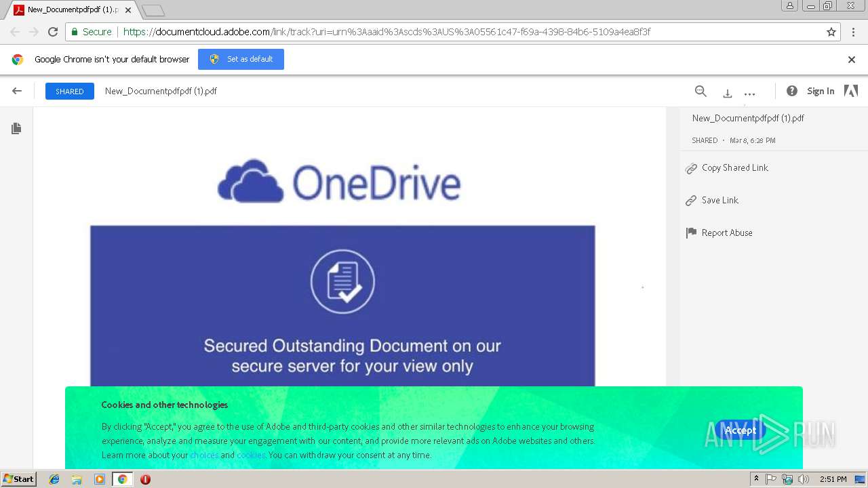Viewport: 868px width, 488px height.
Task: Show hidden tray icons arrow
Action: pos(756,479)
